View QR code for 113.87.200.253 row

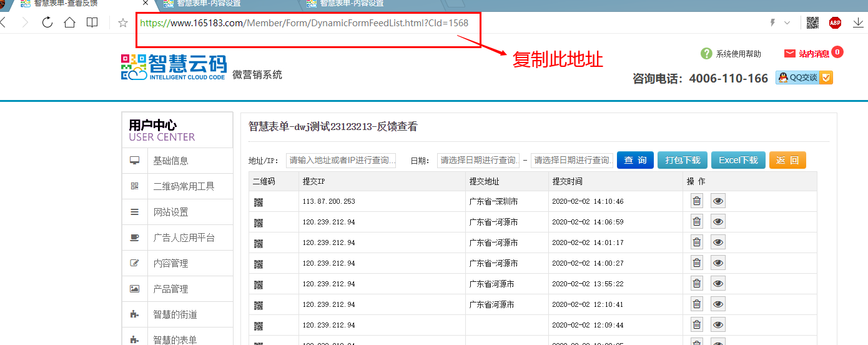click(x=259, y=202)
